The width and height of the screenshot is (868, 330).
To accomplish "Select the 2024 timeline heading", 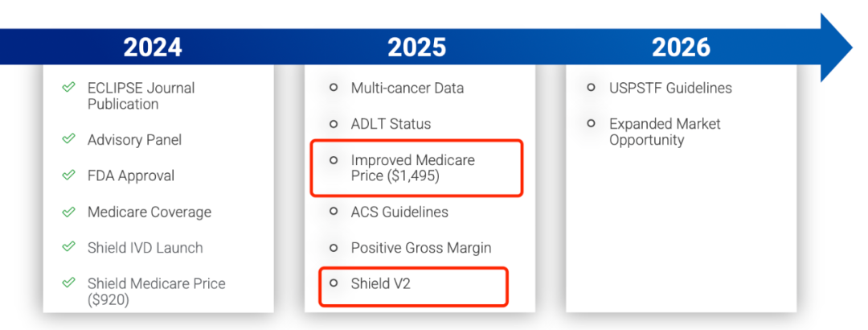I will pyautogui.click(x=153, y=47).
